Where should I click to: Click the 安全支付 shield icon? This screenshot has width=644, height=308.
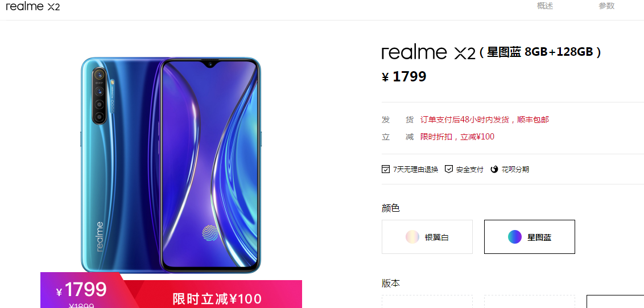tap(449, 169)
